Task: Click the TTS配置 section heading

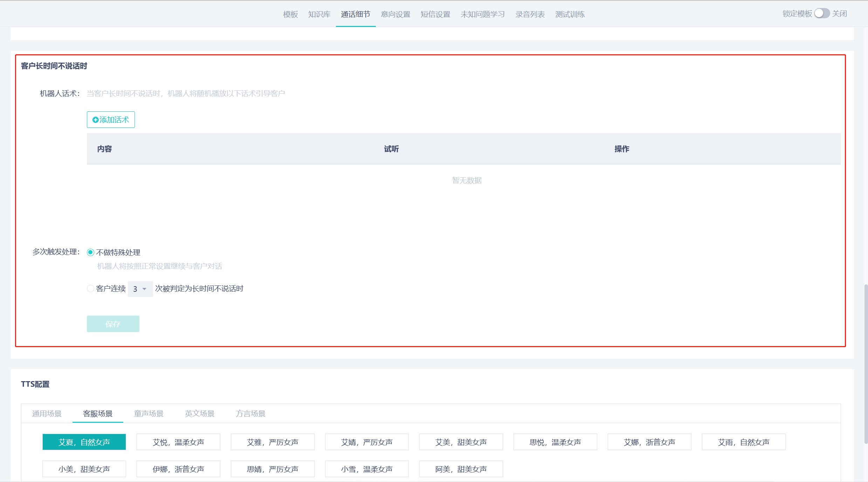Action: (35, 384)
